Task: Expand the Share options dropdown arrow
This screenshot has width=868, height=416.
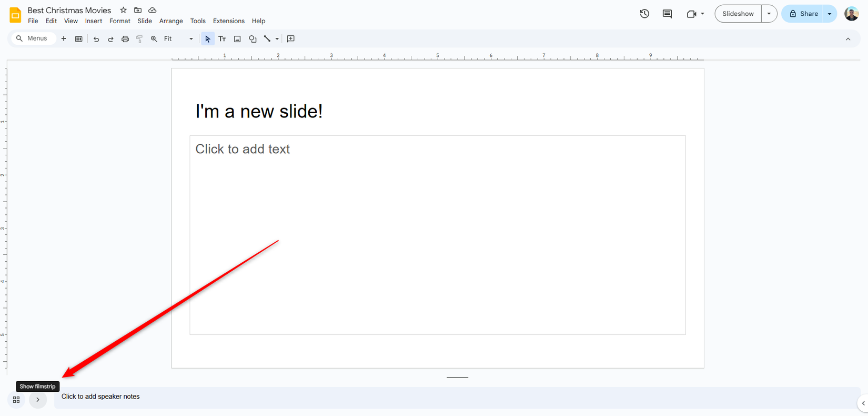Action: tap(830, 14)
